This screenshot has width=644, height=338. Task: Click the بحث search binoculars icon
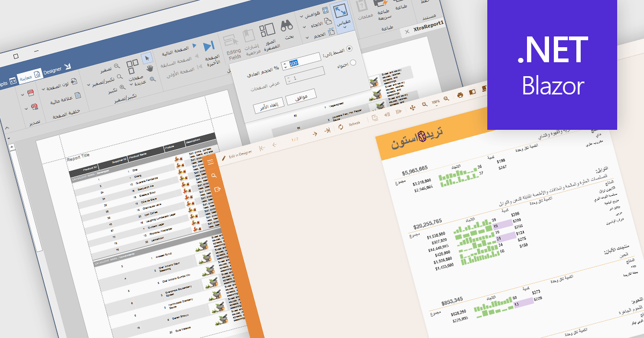pos(287,25)
